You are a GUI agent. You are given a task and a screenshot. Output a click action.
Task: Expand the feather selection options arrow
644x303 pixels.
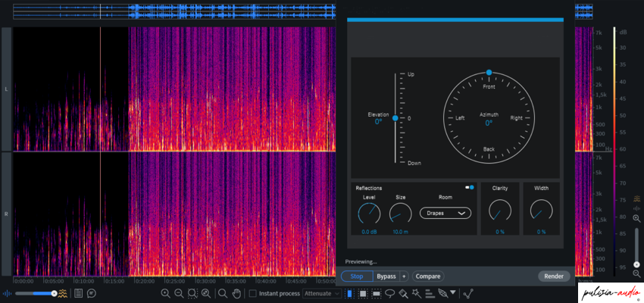[452, 292]
